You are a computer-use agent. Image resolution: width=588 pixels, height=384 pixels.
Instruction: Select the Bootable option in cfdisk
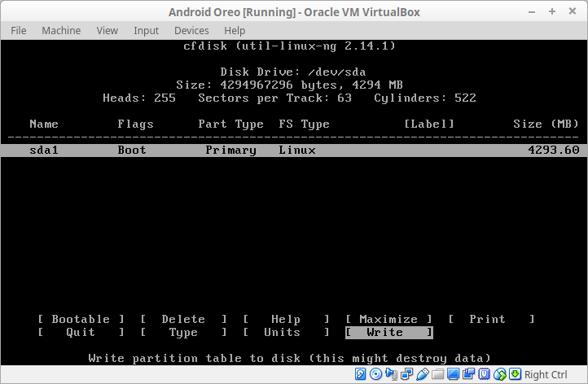[x=81, y=319]
